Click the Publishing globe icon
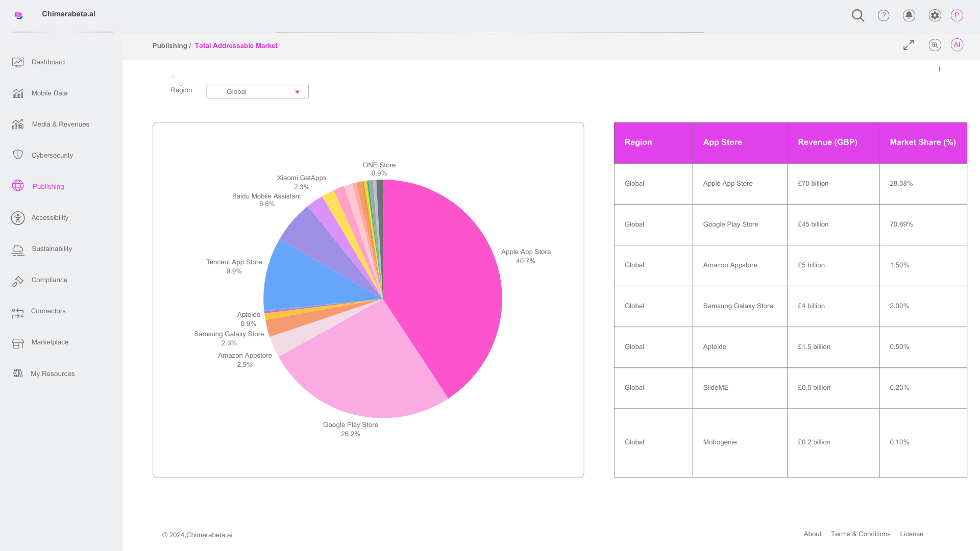The height and width of the screenshot is (551, 980). point(18,186)
